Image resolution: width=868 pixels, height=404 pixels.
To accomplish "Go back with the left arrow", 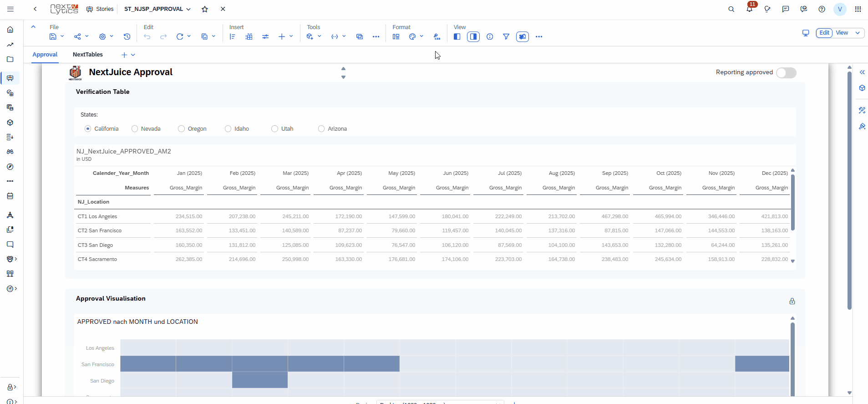I will point(35,9).
